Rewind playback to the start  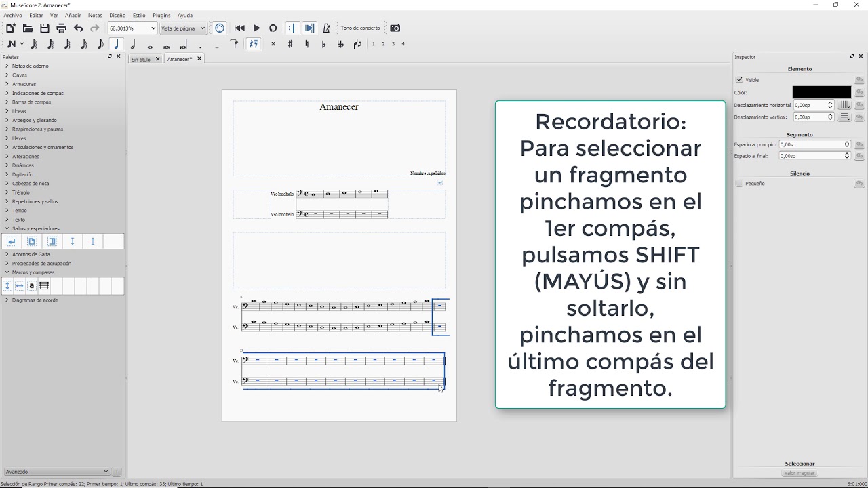click(x=239, y=28)
